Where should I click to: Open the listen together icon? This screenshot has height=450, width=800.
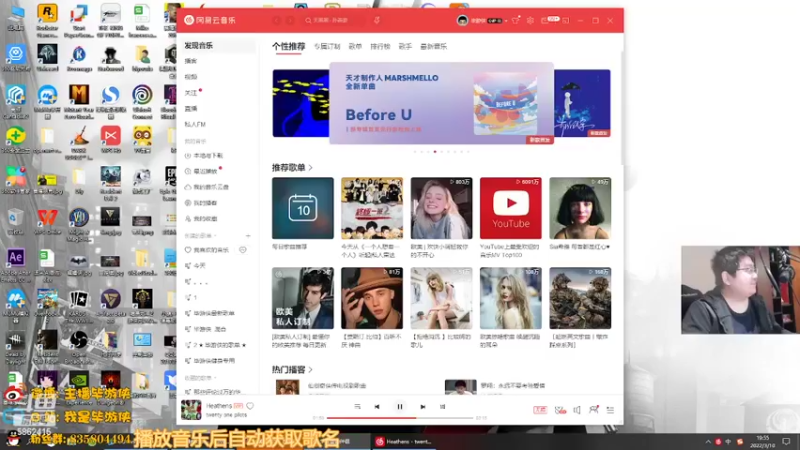pyautogui.click(x=593, y=409)
